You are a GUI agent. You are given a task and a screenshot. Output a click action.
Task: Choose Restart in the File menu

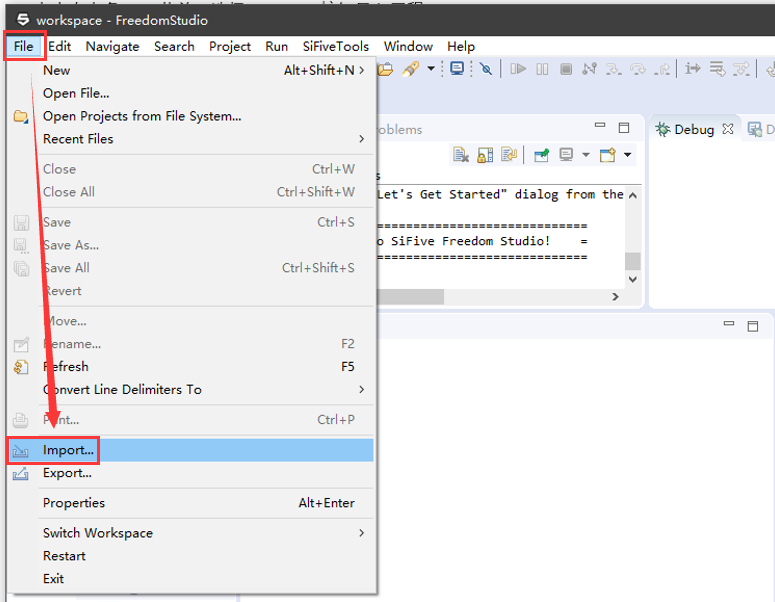[x=190, y=556]
